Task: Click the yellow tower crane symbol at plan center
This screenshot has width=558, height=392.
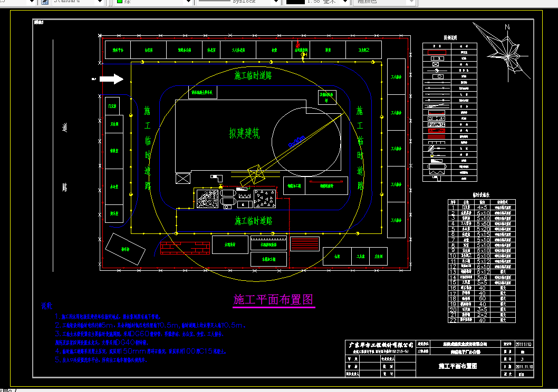Action: pyautogui.click(x=255, y=174)
